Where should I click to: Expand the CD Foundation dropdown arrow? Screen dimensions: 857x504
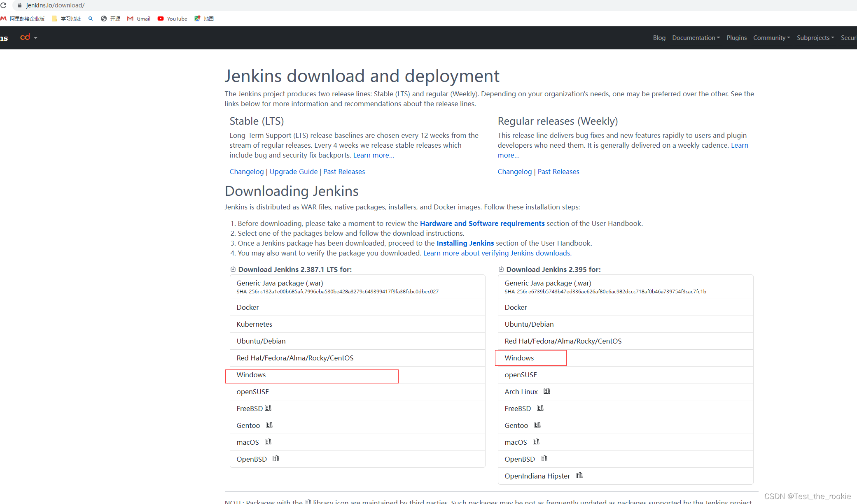point(36,38)
